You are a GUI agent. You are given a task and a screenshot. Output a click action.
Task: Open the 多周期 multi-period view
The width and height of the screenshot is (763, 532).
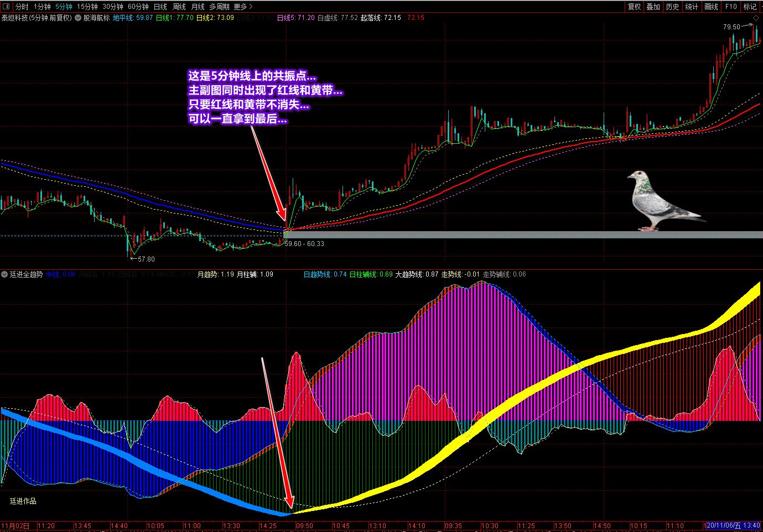pyautogui.click(x=219, y=7)
